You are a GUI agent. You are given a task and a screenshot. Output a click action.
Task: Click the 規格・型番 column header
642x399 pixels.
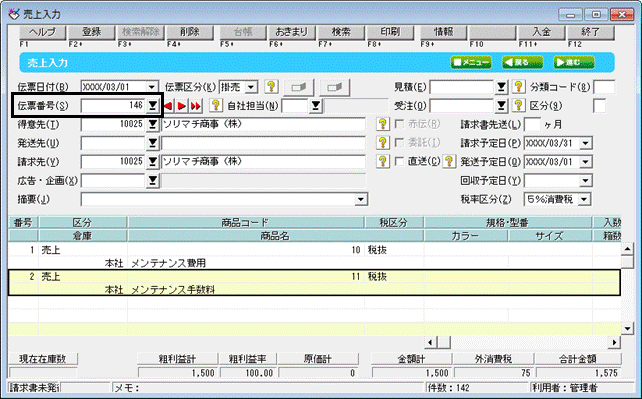point(508,223)
